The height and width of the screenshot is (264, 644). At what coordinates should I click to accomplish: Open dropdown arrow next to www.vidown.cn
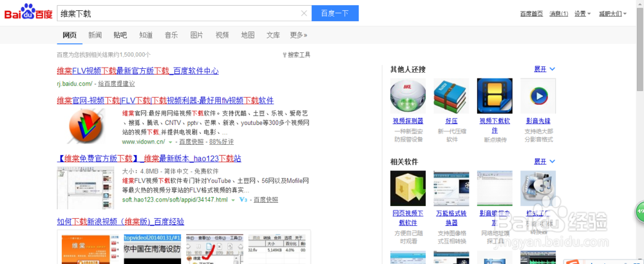pyautogui.click(x=170, y=142)
